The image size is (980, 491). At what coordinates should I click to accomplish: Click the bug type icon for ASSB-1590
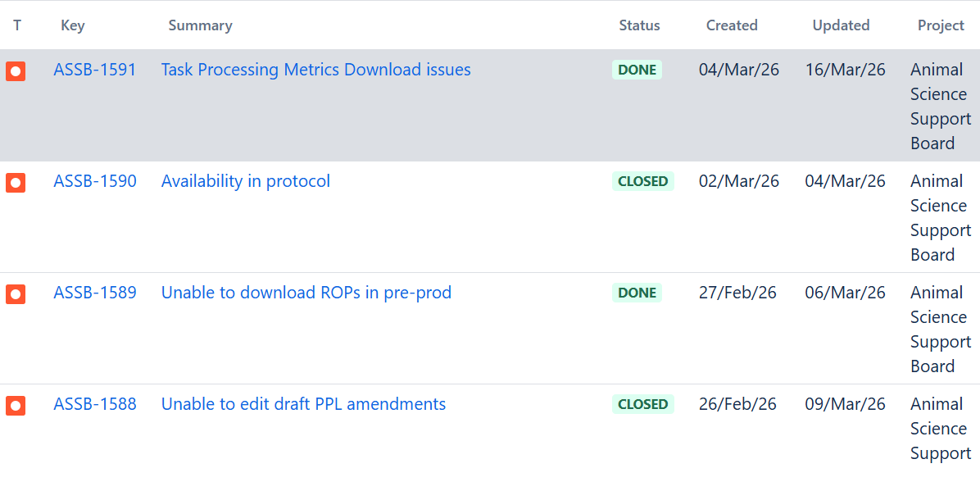pos(16,183)
